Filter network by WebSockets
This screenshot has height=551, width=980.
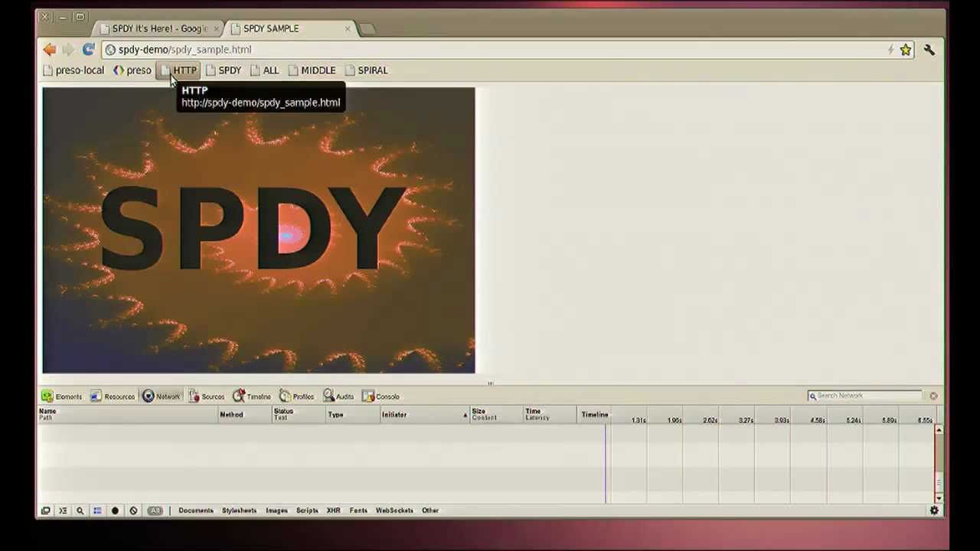pos(394,510)
